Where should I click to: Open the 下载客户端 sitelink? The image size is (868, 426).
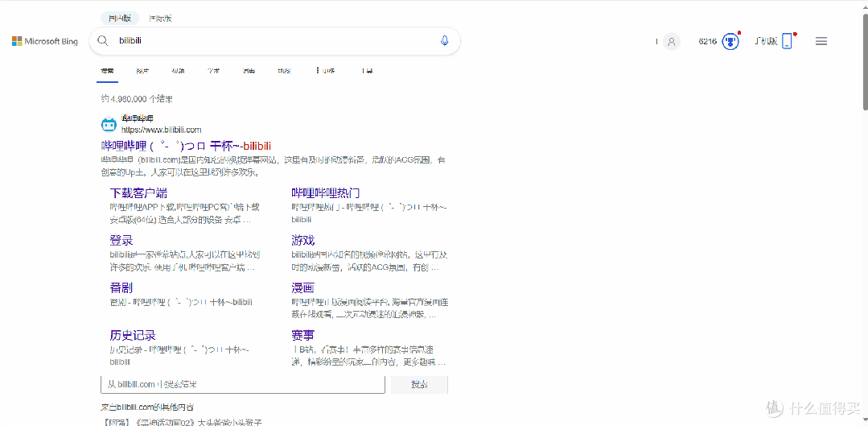[x=138, y=193]
